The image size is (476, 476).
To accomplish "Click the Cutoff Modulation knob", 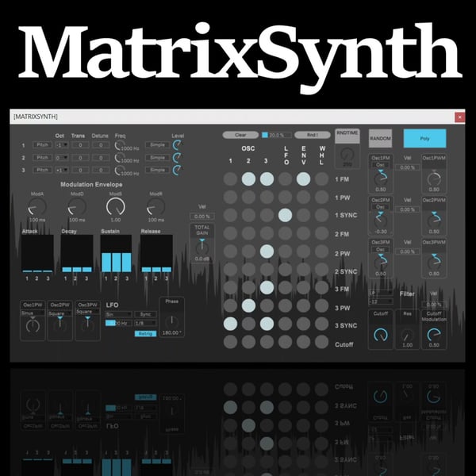I will 434,335.
